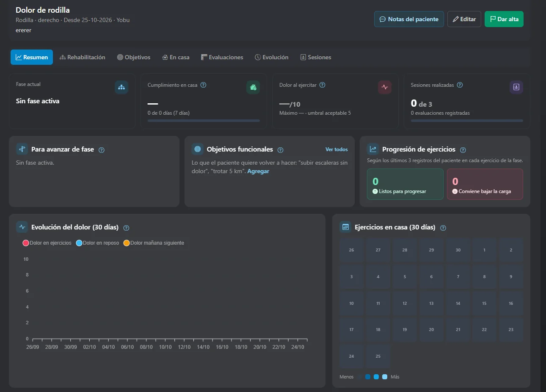Screen dimensions: 546x392
Task: Switch to the Evolución tab
Action: [272, 57]
